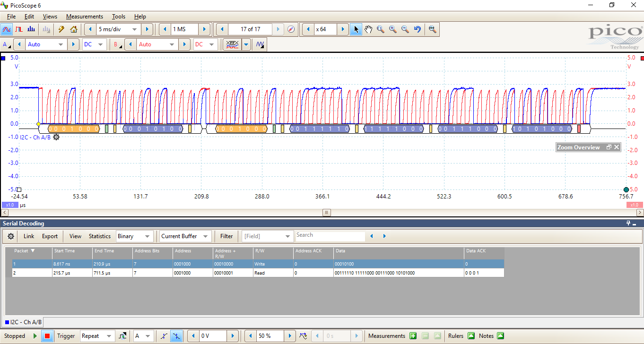Select the I2C - Ch A/B tab
Image resolution: width=644 pixels, height=344 pixels.
23,322
